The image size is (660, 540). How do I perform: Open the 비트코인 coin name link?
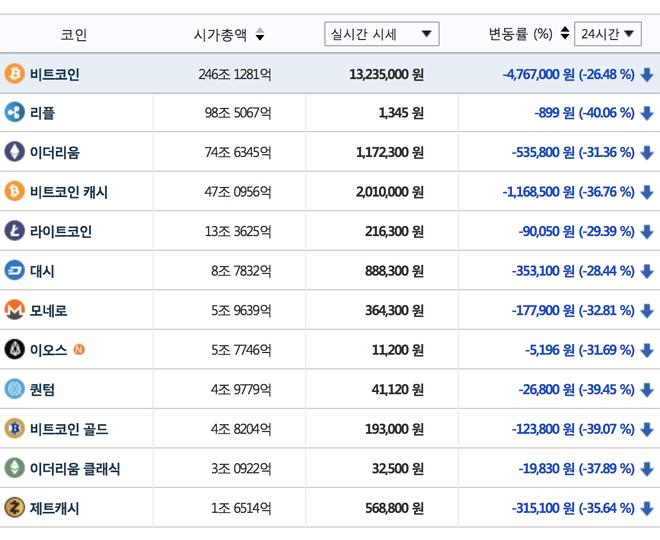[55, 74]
